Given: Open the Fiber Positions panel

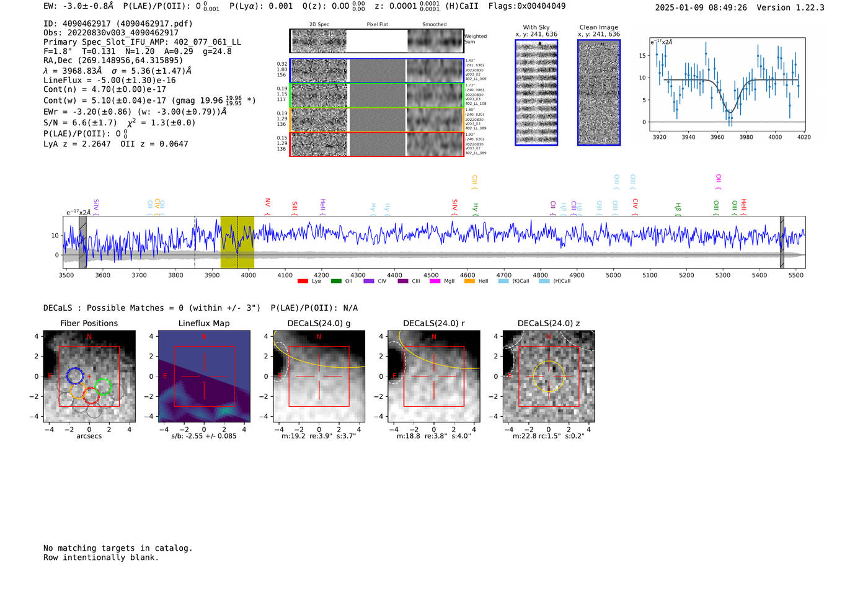Looking at the screenshot, I should pyautogui.click(x=89, y=376).
